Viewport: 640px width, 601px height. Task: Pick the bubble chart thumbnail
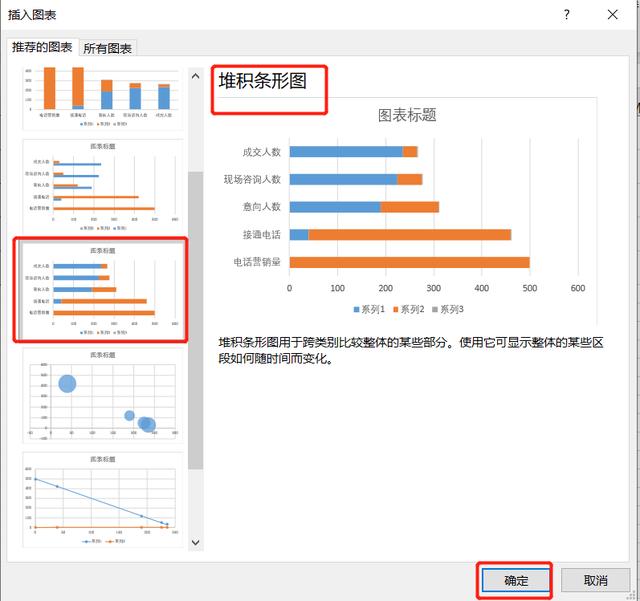click(105, 397)
